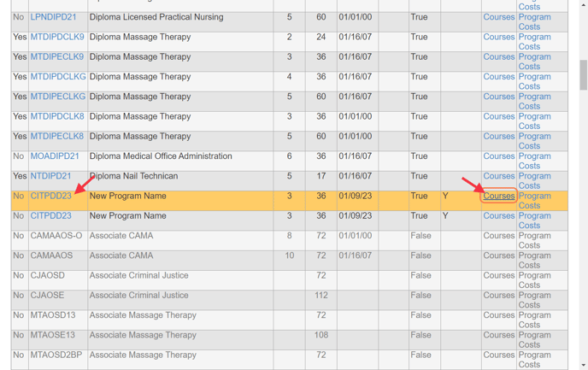Open CITPDD23 link in the highlighted row
The height and width of the screenshot is (370, 588).
pyautogui.click(x=50, y=196)
